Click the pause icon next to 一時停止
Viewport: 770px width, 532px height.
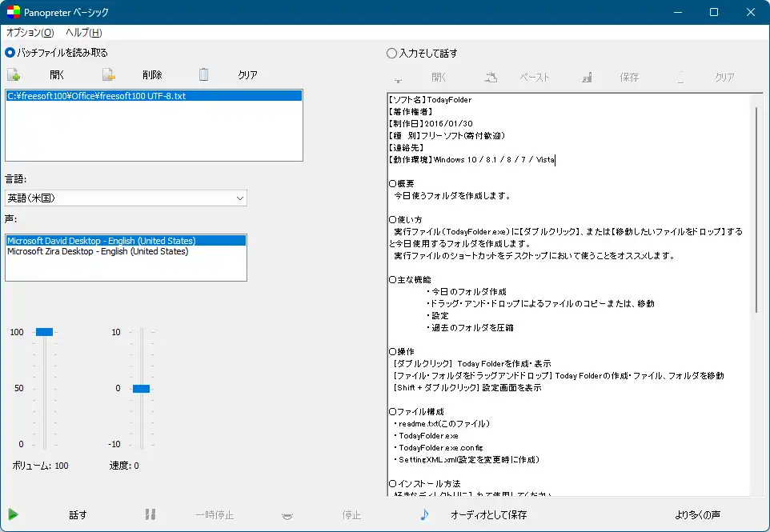click(150, 515)
